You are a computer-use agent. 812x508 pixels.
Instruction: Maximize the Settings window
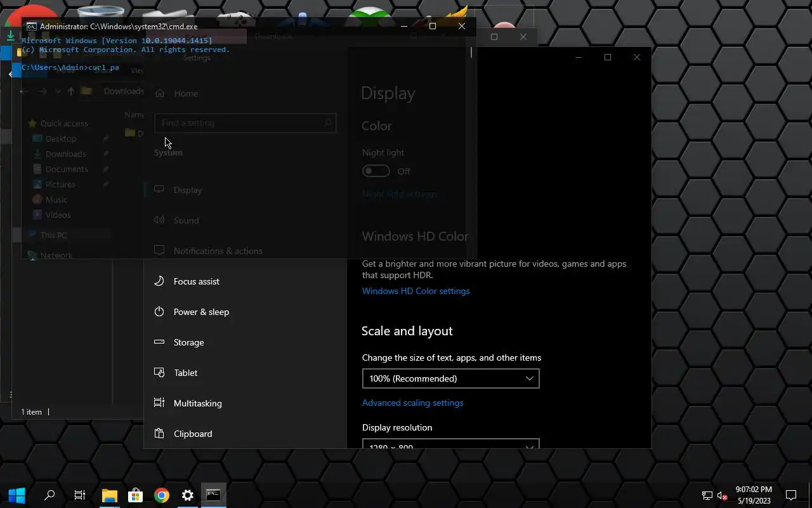[607, 57]
